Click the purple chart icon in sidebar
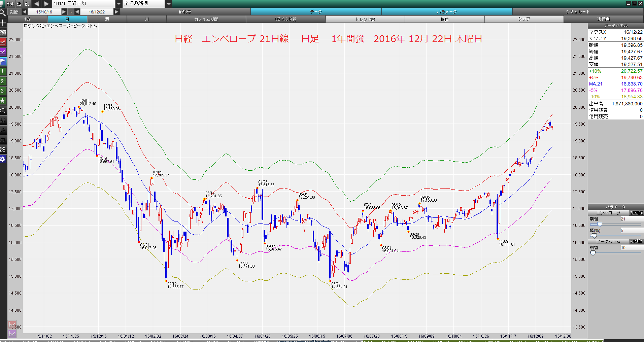Image resolution: width=644 pixels, height=342 pixels. click(x=3, y=52)
